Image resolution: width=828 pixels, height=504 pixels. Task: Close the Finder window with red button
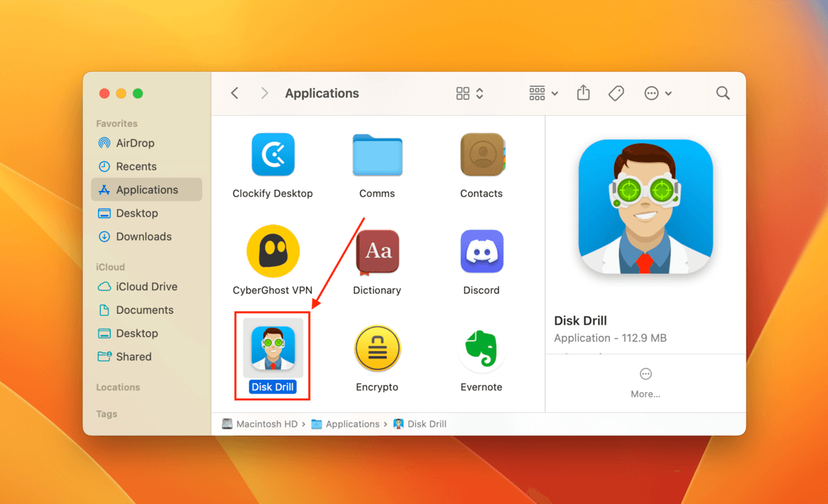tap(105, 93)
